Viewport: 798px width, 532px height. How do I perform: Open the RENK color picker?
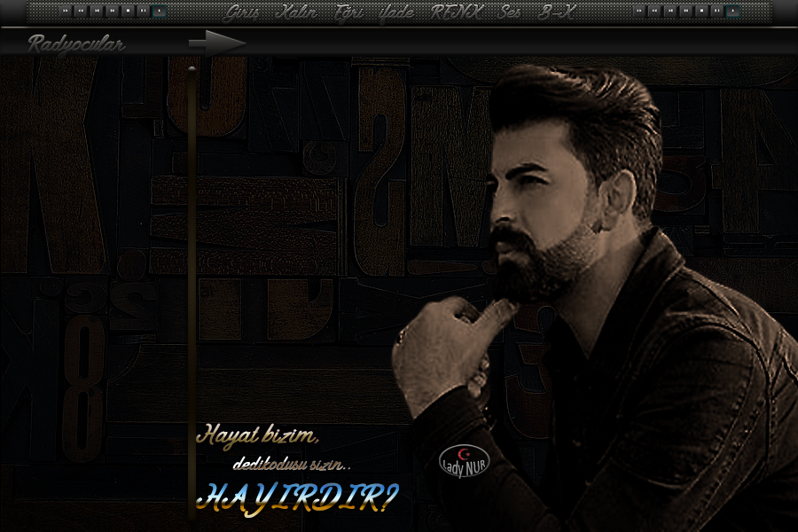tap(457, 12)
